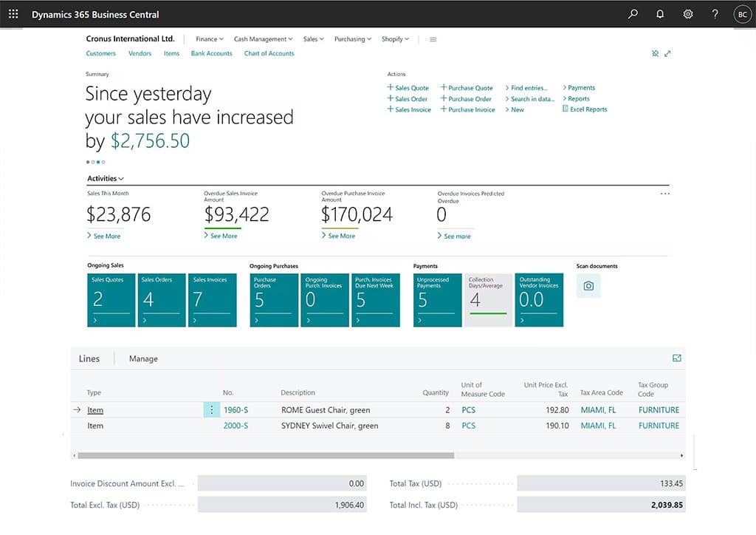Open the Collection Days/Average tile
This screenshot has height=535, width=756.
pyautogui.click(x=488, y=300)
